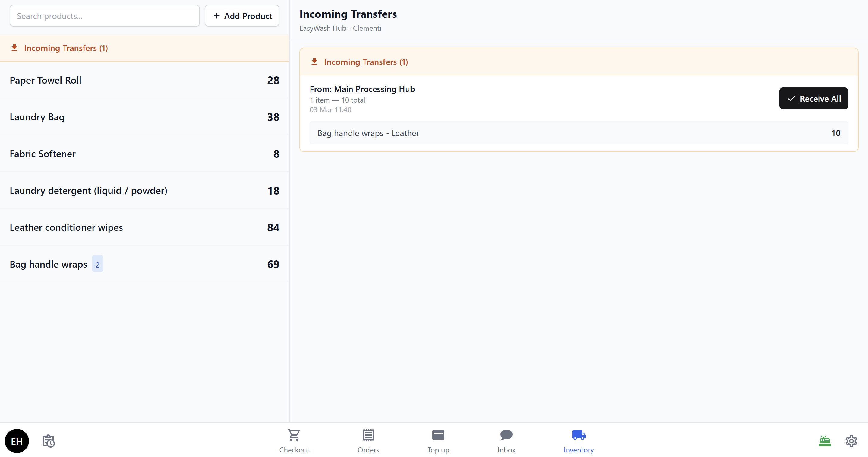The height and width of the screenshot is (457, 868).
Task: Click the clipboard clock history icon
Action: click(x=49, y=441)
